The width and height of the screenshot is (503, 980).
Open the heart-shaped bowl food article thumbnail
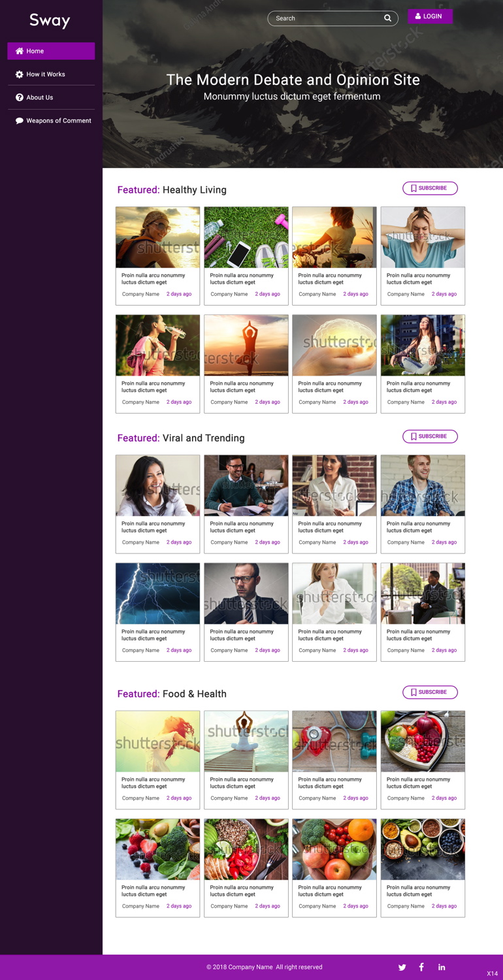(x=423, y=742)
